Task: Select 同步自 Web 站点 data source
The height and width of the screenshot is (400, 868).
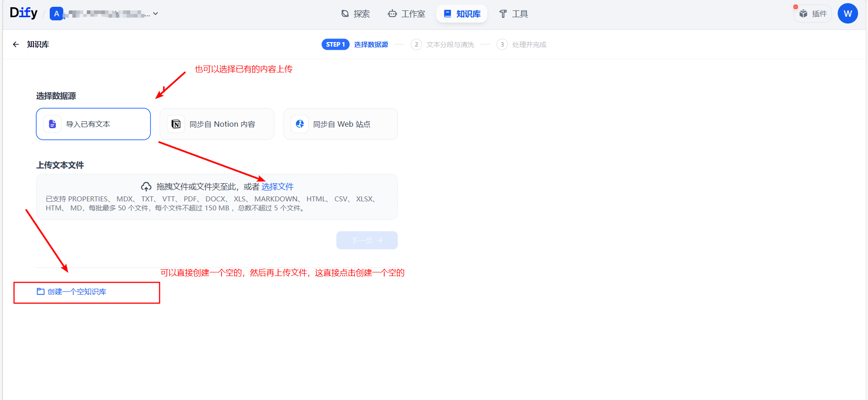Action: 340,124
